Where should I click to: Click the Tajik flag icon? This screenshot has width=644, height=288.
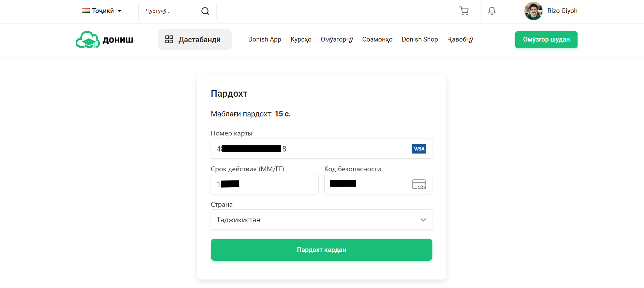(86, 11)
